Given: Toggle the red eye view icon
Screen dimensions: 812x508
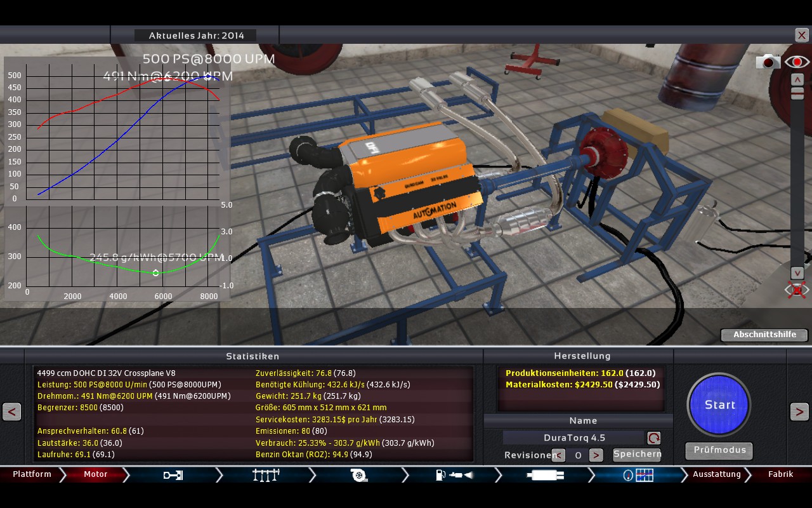Looking at the screenshot, I should pyautogui.click(x=797, y=62).
